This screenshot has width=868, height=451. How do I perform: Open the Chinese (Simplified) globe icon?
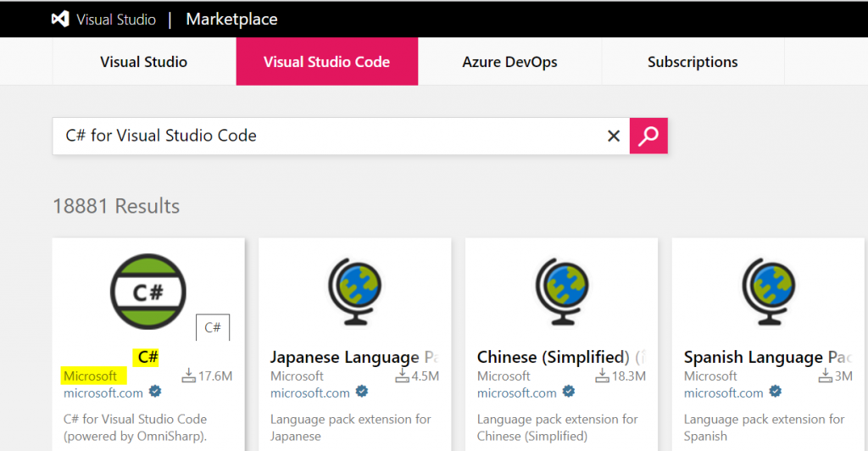(561, 291)
